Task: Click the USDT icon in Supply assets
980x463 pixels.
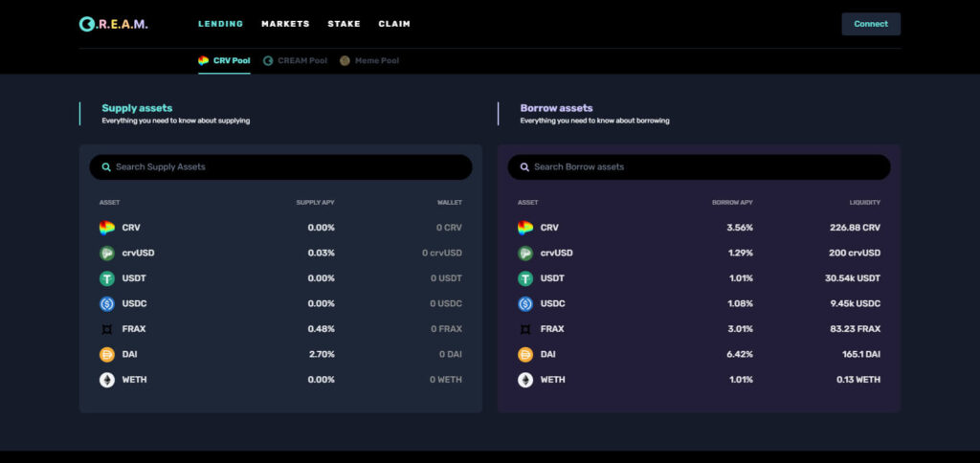Action: 107,278
